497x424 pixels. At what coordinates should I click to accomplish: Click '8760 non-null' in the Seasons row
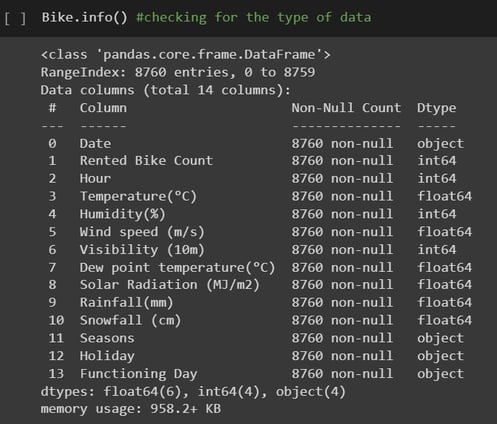[342, 338]
